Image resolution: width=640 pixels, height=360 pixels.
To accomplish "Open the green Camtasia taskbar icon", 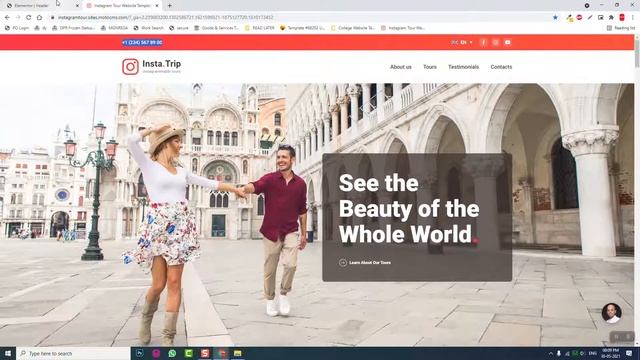I will coord(189,353).
